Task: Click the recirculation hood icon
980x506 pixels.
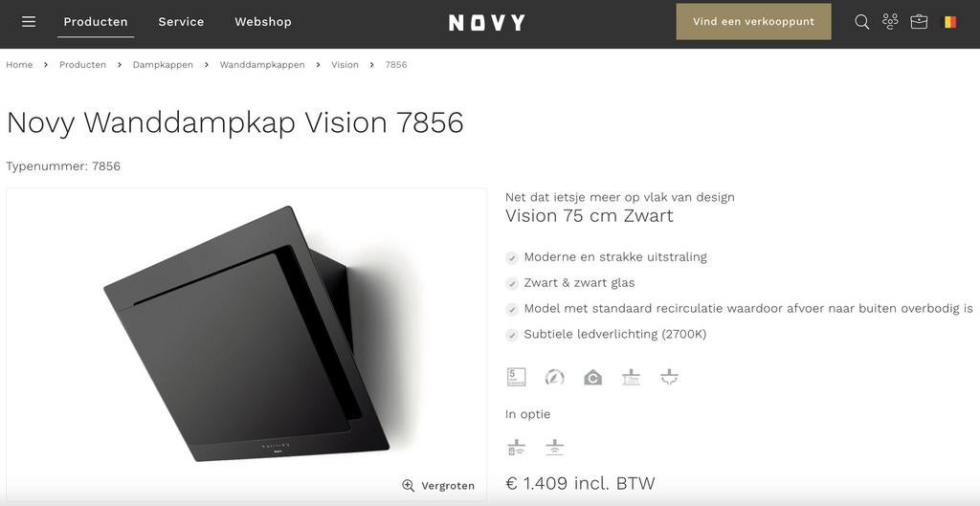Action: pos(669,377)
